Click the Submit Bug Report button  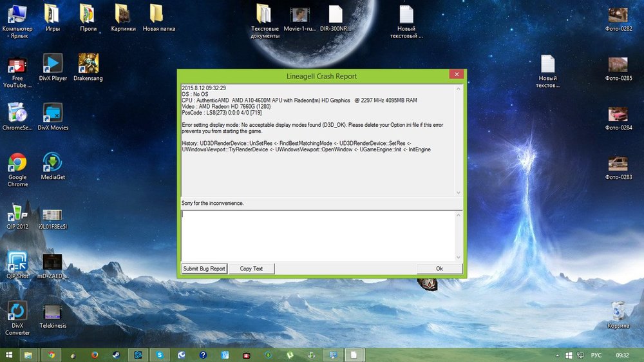pos(204,269)
